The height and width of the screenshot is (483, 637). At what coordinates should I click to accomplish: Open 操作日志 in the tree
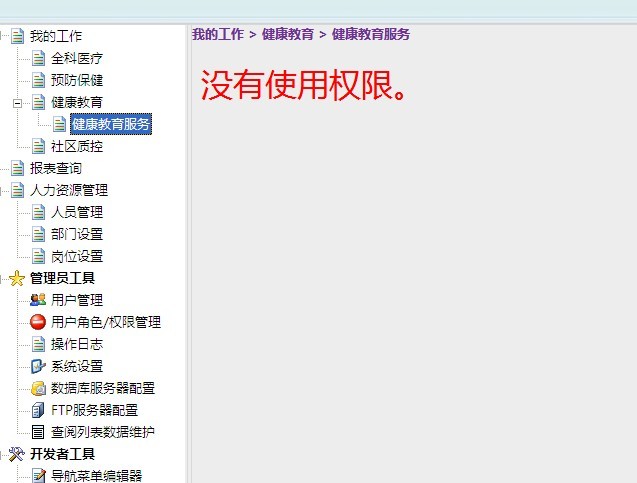click(77, 344)
